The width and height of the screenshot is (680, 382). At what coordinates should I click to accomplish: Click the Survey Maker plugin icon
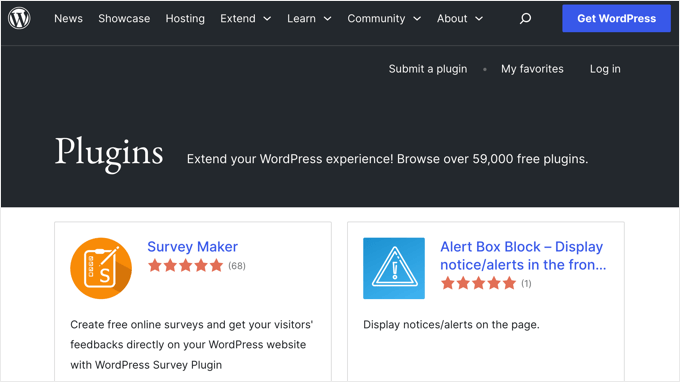pos(101,268)
